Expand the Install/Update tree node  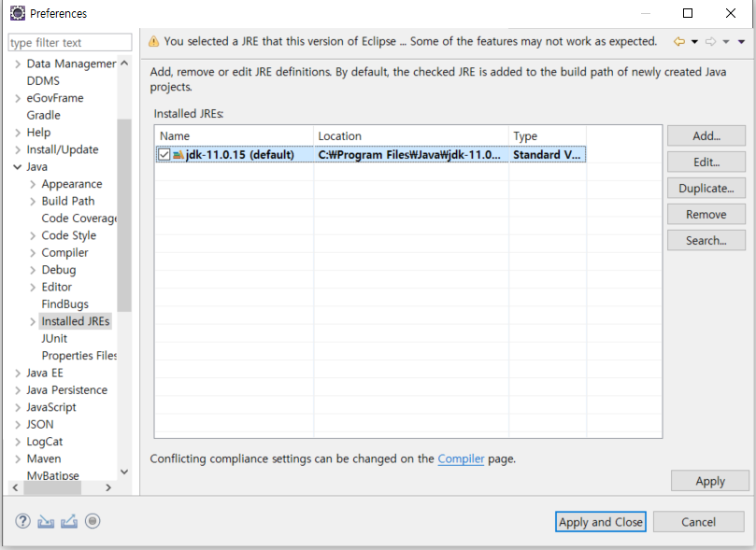(18, 149)
